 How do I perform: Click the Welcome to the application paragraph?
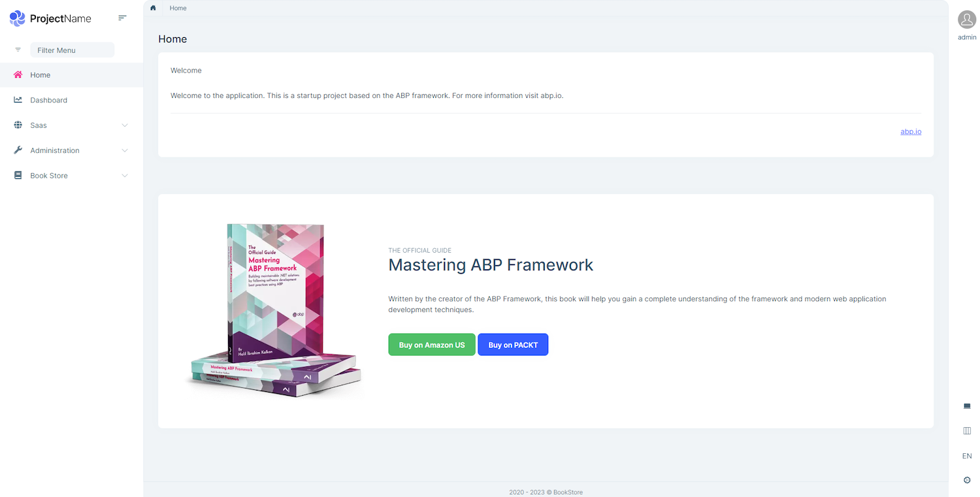click(367, 95)
